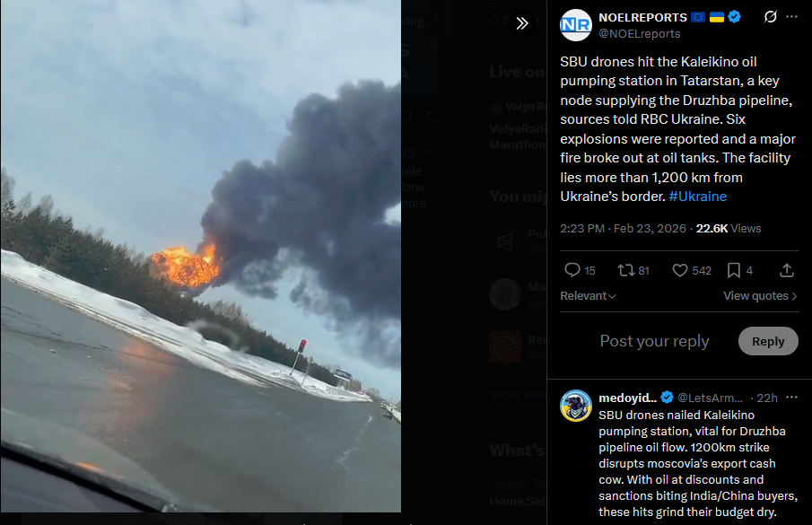Expand the Relevant replies sort dropdown
This screenshot has height=525, width=812.
[588, 295]
